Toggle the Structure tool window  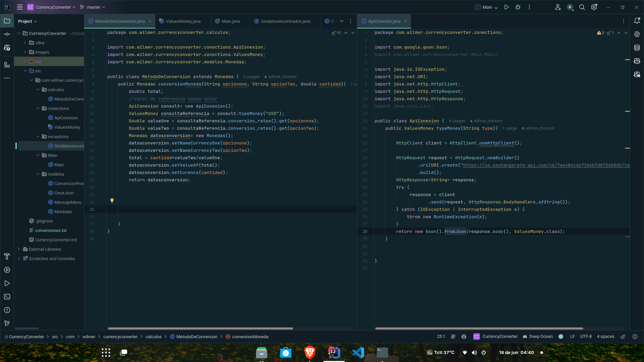pos(7,65)
